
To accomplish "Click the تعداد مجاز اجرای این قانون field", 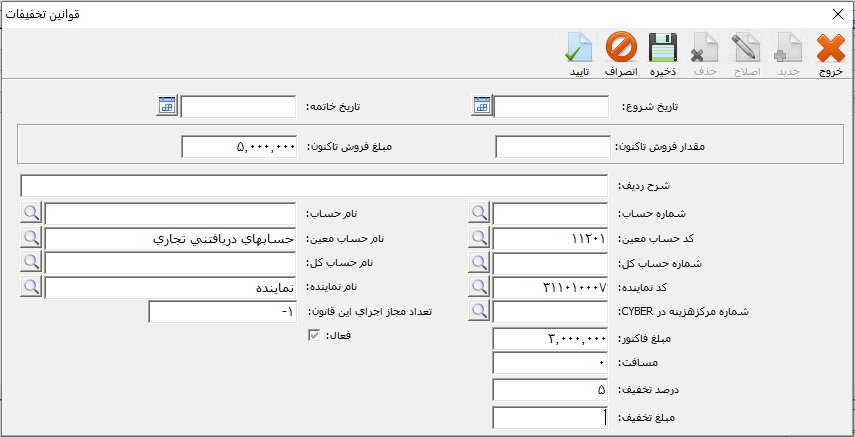I will [223, 312].
